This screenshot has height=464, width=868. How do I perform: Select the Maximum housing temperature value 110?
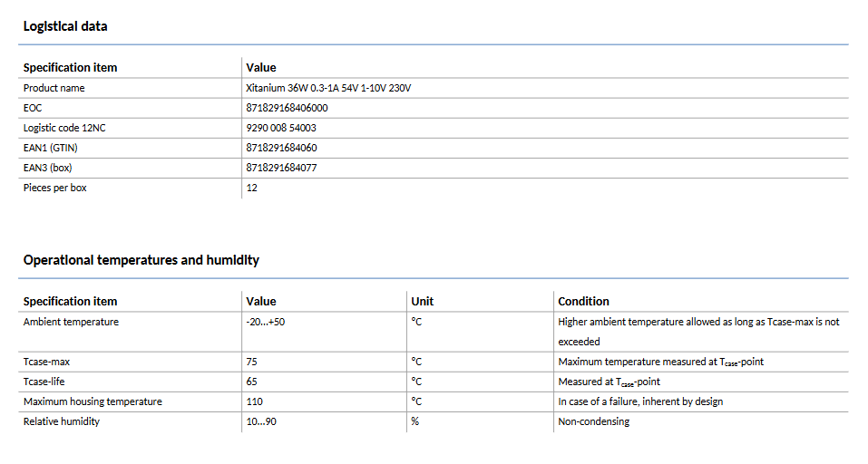tap(255, 401)
